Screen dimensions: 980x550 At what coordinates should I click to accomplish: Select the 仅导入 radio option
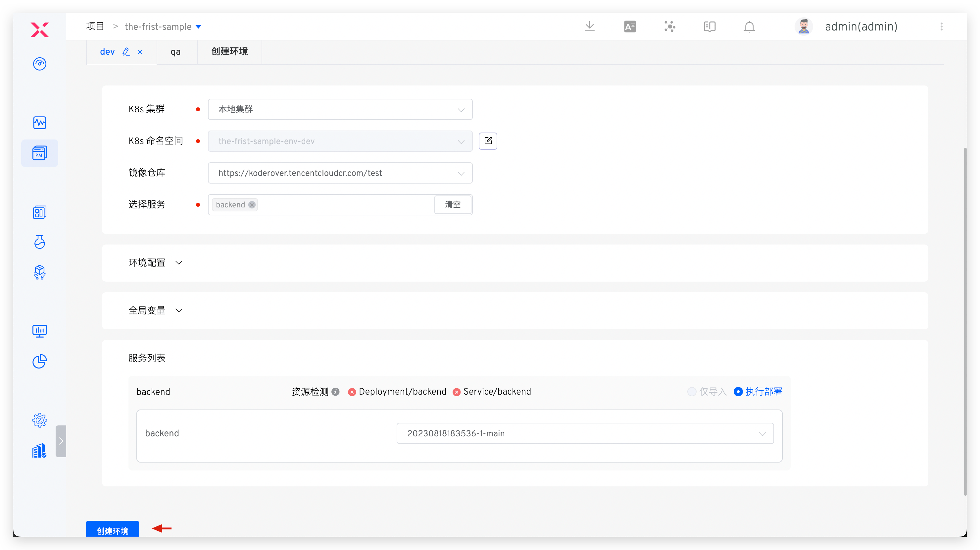point(692,392)
